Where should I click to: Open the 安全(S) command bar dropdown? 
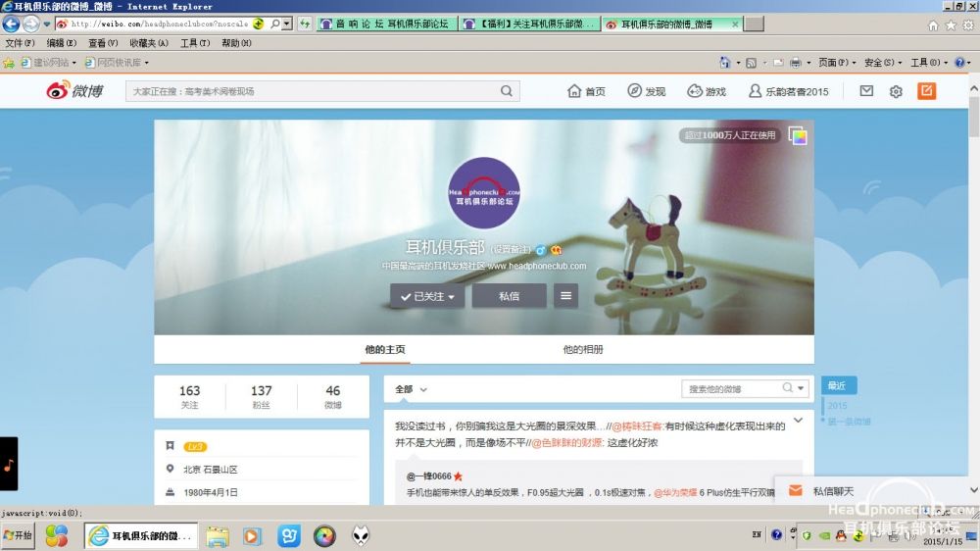(x=883, y=63)
